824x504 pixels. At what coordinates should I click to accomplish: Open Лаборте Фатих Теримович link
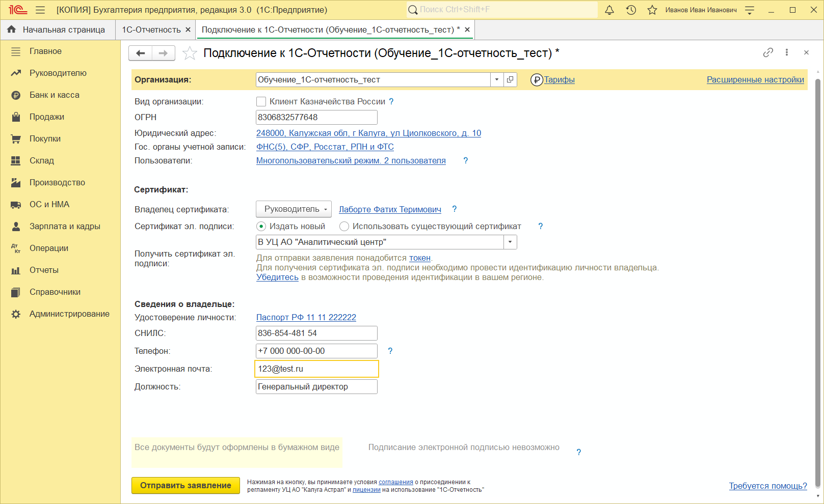pos(390,209)
